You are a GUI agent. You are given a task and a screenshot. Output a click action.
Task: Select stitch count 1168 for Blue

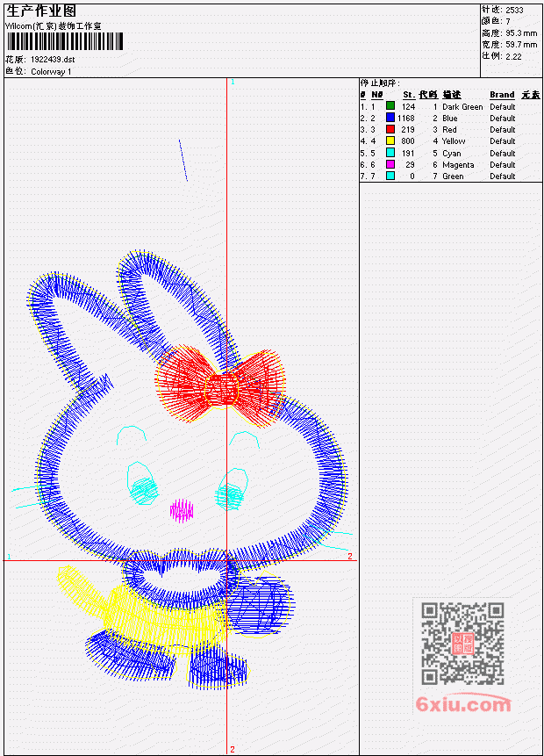click(x=405, y=119)
